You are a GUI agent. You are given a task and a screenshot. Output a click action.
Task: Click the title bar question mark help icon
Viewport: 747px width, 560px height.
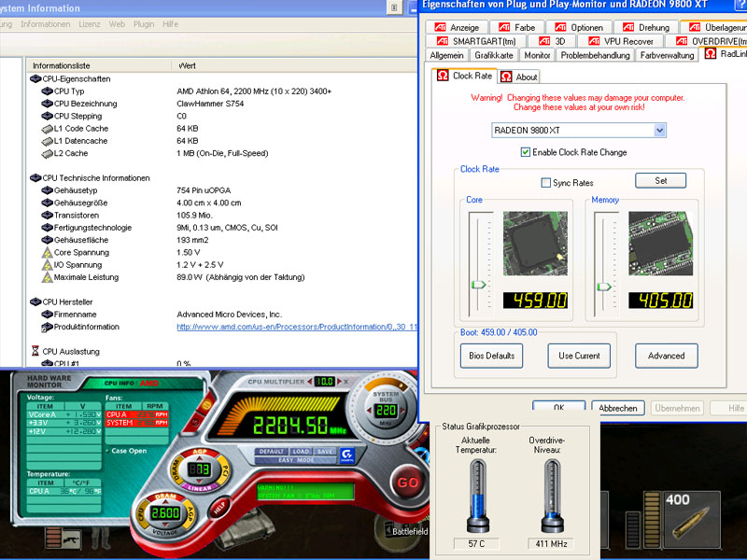[x=741, y=5]
